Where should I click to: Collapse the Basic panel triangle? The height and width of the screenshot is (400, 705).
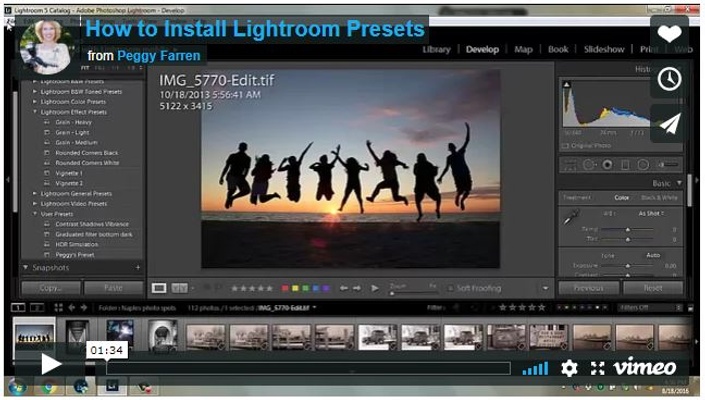pos(679,183)
